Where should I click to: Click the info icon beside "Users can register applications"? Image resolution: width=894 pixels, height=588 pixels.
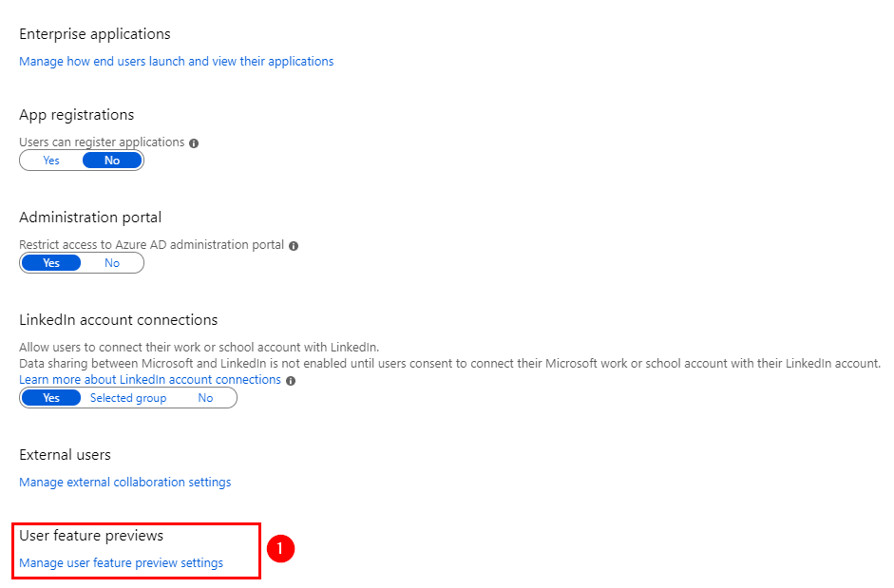pos(196,142)
